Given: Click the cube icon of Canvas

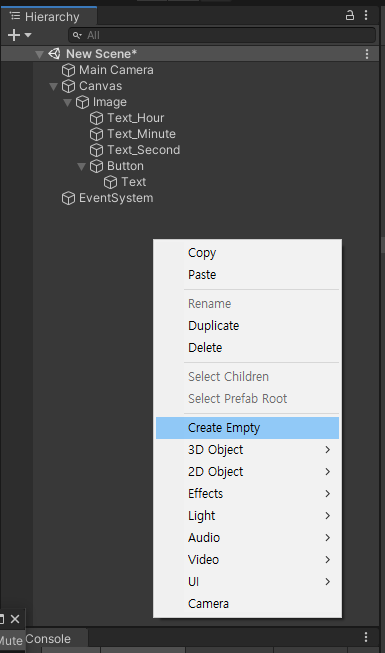Looking at the screenshot, I should 68,86.
